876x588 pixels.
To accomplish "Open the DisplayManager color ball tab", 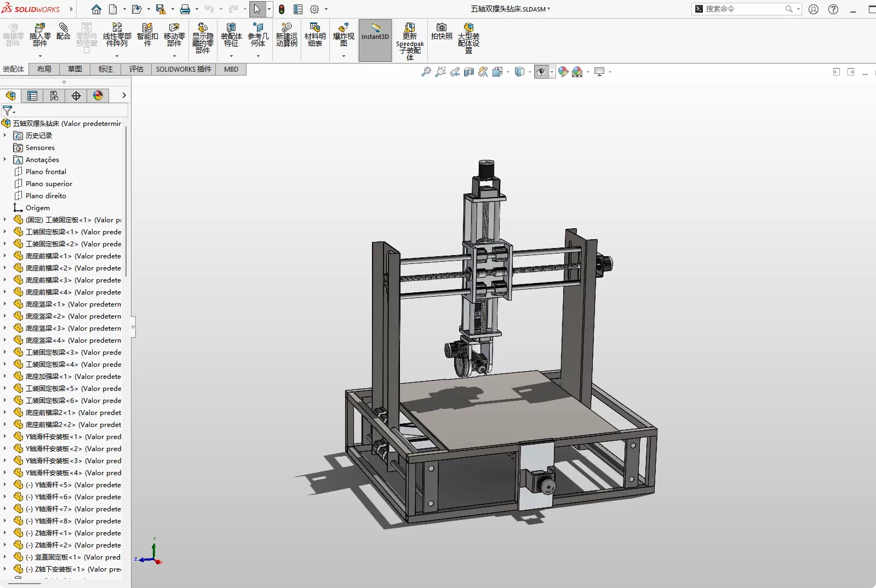I will pyautogui.click(x=98, y=96).
